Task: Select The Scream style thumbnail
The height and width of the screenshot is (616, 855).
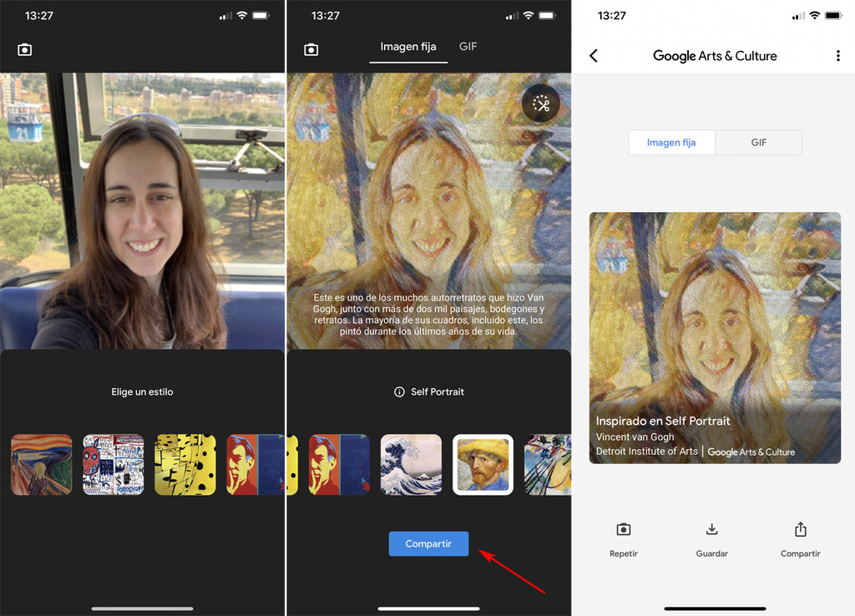Action: coord(41,465)
